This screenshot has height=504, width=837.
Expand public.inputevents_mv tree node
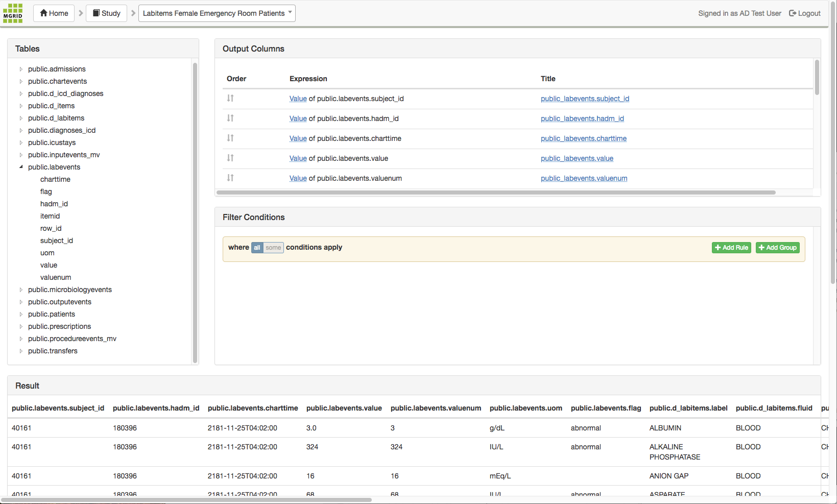(x=21, y=155)
